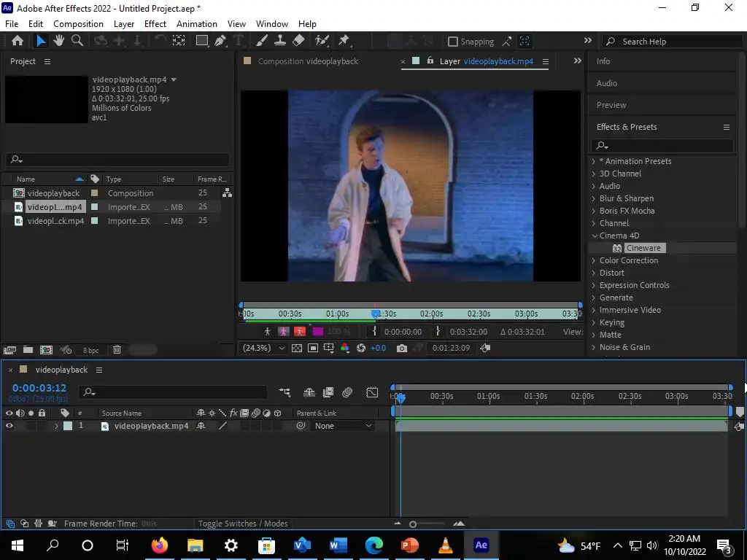Screen dimensions: 747x560
Task: Toggle Frame Blending enable in timeline
Action: pos(328,392)
